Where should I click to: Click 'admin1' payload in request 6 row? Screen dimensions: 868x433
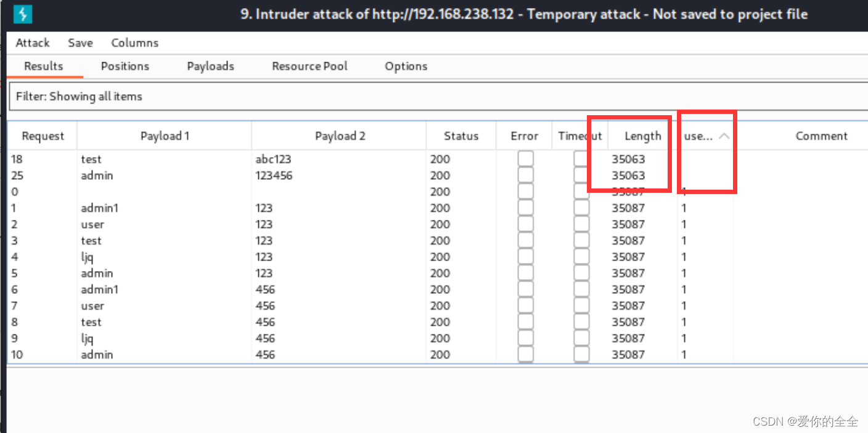(x=99, y=289)
